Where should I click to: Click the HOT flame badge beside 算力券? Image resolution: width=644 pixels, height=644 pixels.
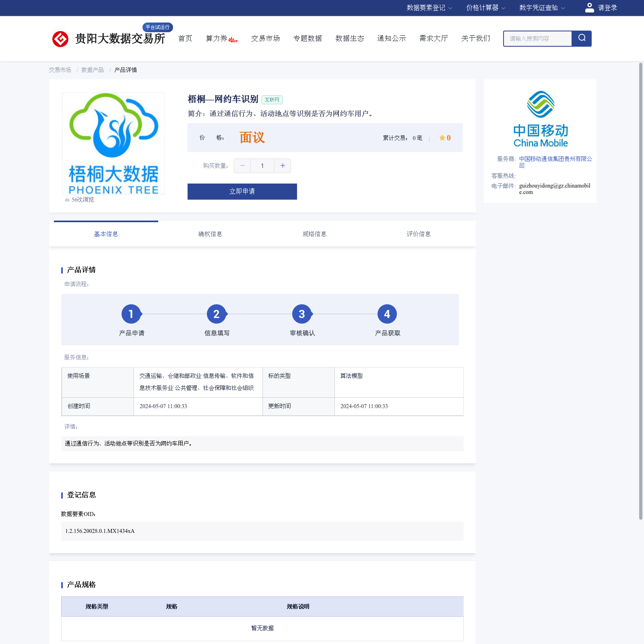pos(233,40)
